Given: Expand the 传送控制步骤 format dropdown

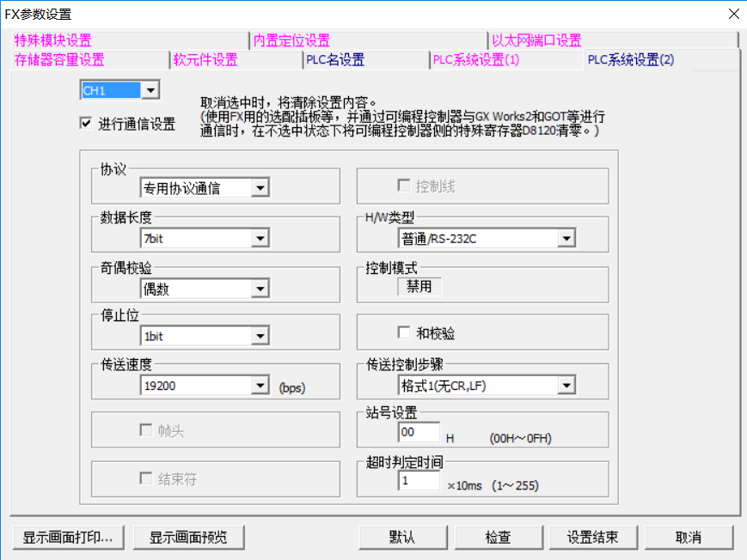Looking at the screenshot, I should click(565, 386).
